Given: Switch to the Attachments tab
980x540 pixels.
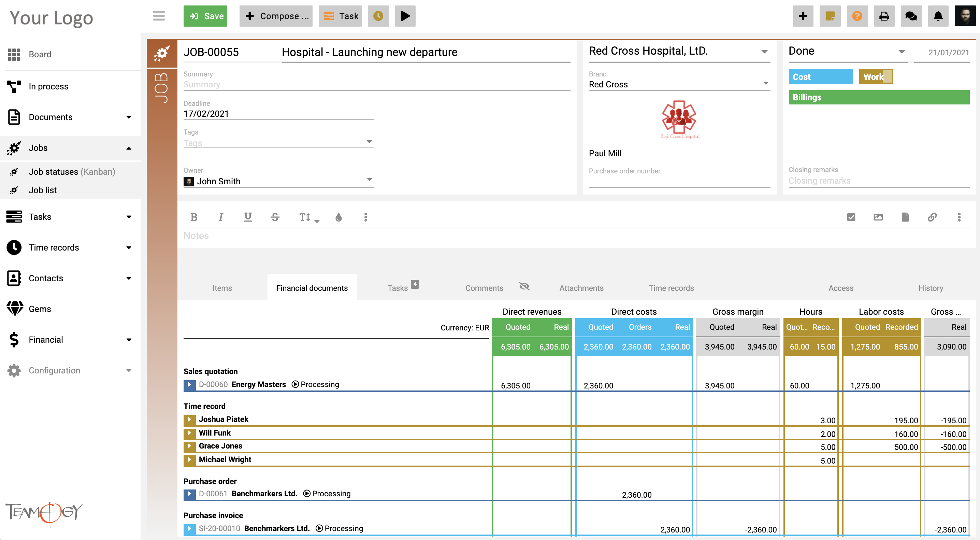Looking at the screenshot, I should point(581,288).
